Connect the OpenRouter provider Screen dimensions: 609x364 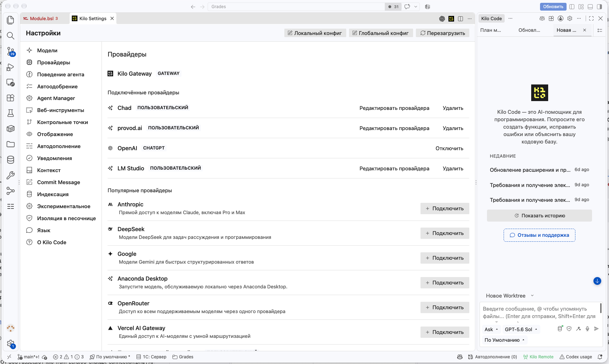click(445, 307)
